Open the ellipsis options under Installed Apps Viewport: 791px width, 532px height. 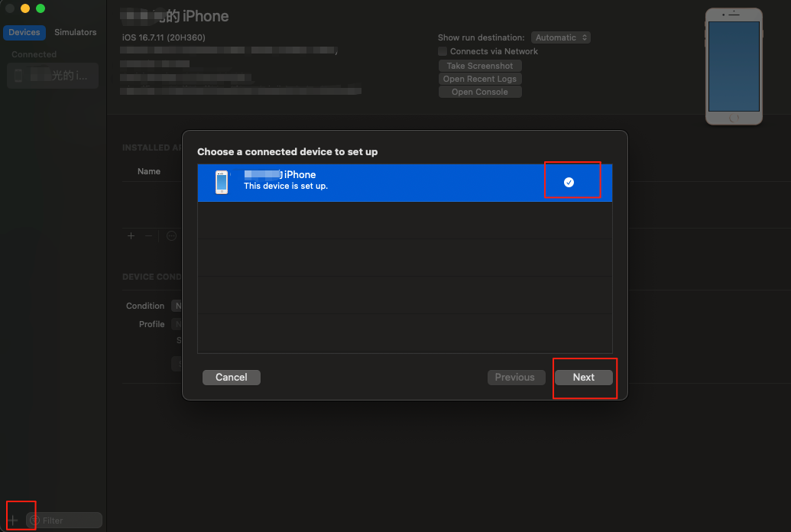(171, 236)
